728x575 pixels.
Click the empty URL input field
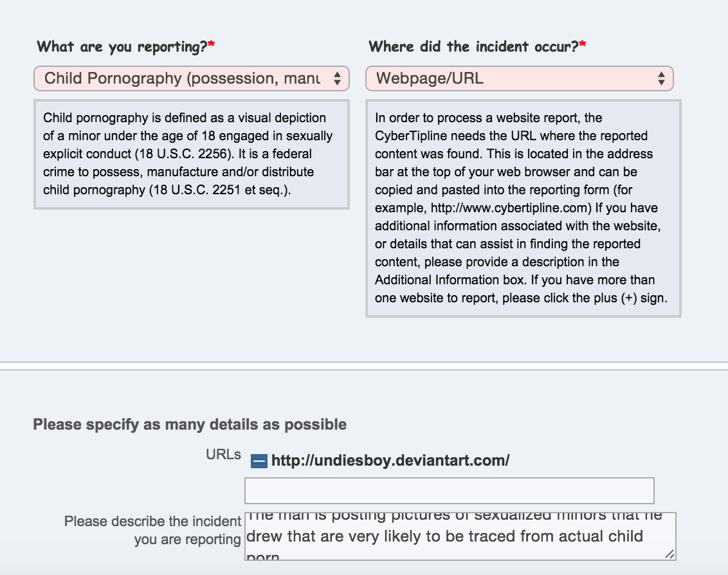pos(450,491)
